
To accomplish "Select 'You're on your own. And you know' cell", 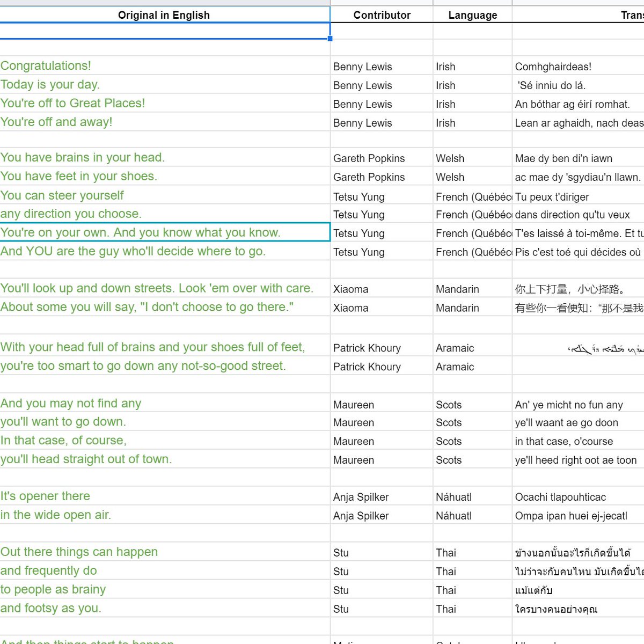I will pyautogui.click(x=164, y=232).
